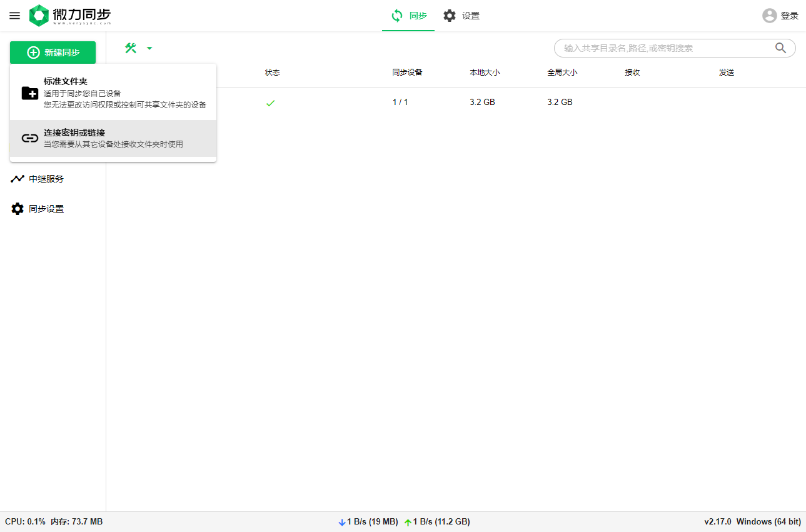This screenshot has width=806, height=532.
Task: Open the 设置 tab
Action: (461, 16)
